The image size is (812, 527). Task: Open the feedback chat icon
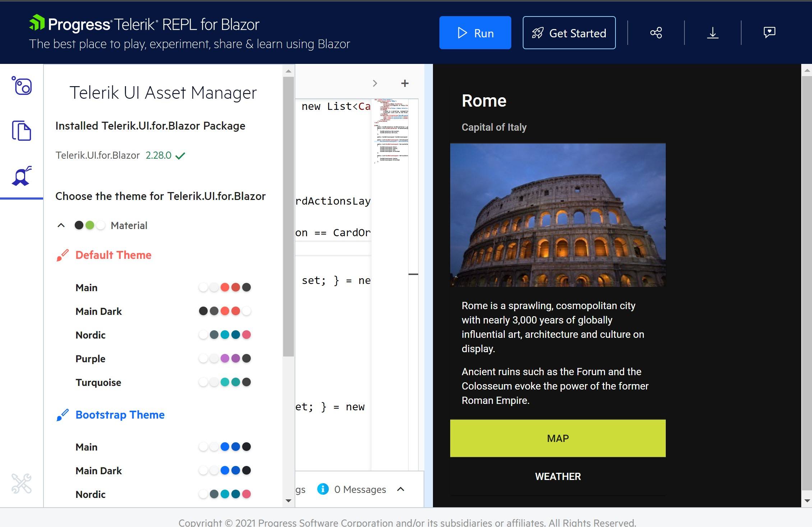pos(769,33)
